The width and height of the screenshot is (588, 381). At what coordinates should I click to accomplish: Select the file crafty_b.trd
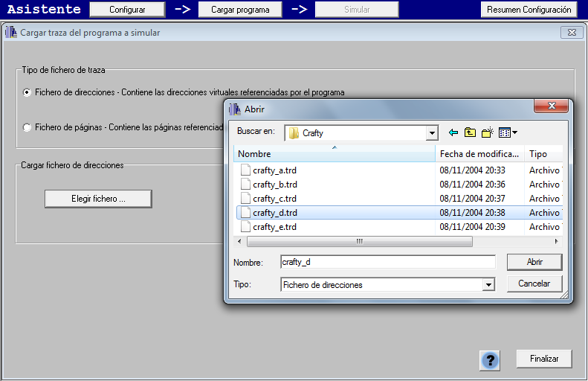pos(275,185)
